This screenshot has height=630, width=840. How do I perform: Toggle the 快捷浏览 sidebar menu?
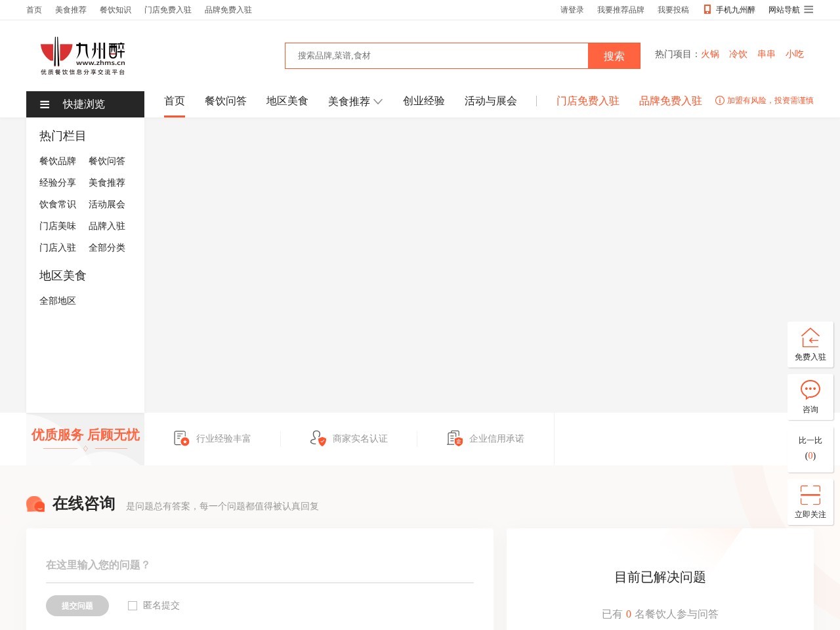[85, 104]
